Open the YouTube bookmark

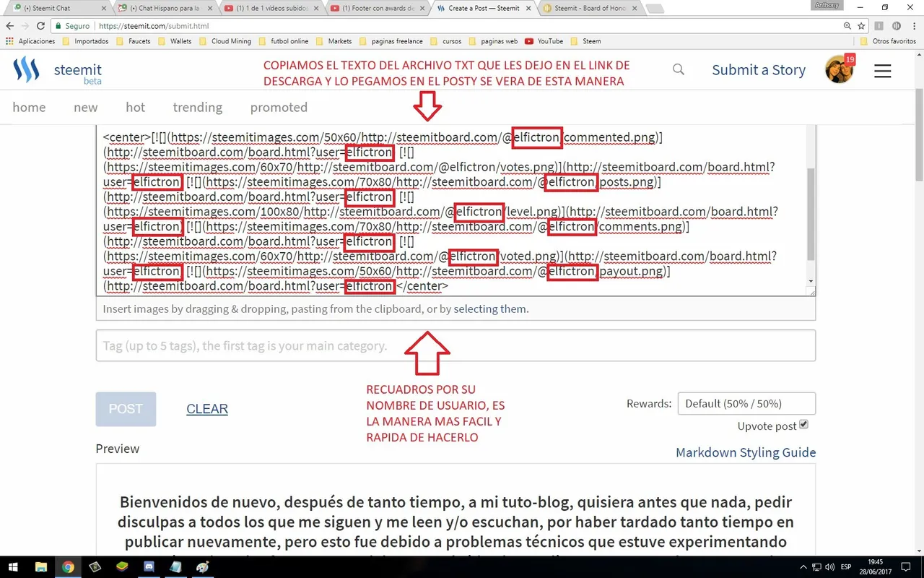click(544, 41)
